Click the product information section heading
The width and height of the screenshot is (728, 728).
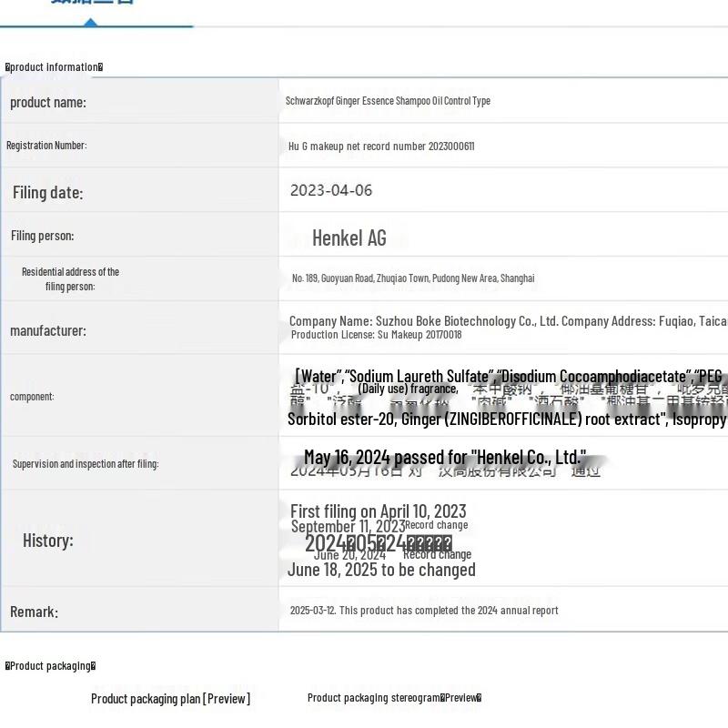pos(54,66)
